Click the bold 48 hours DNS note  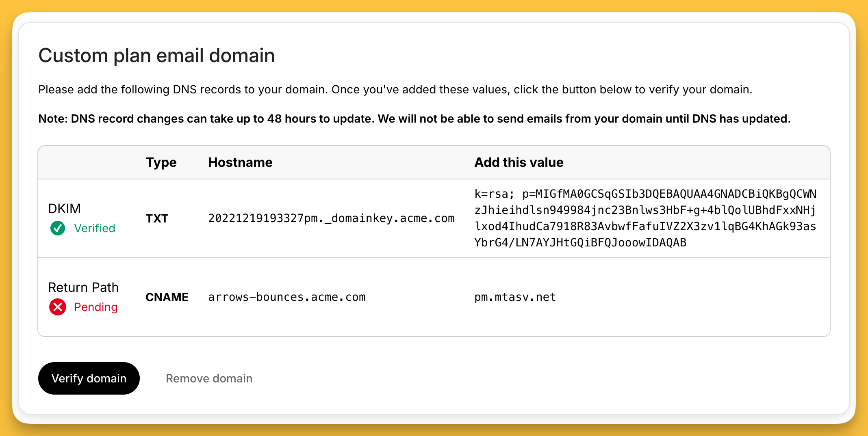tap(414, 119)
